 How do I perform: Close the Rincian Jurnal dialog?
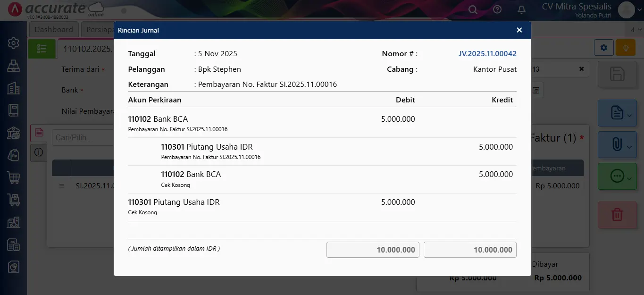point(519,30)
